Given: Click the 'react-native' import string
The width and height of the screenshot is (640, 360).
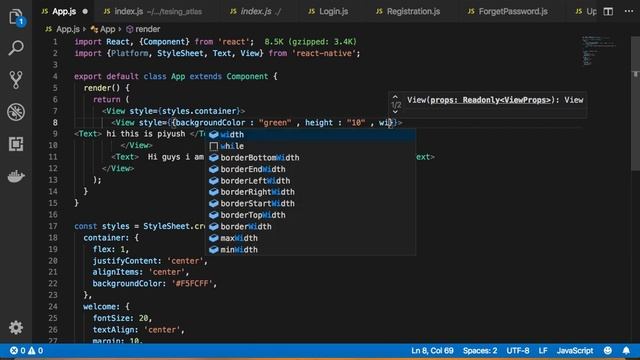Looking at the screenshot, I should tap(324, 53).
